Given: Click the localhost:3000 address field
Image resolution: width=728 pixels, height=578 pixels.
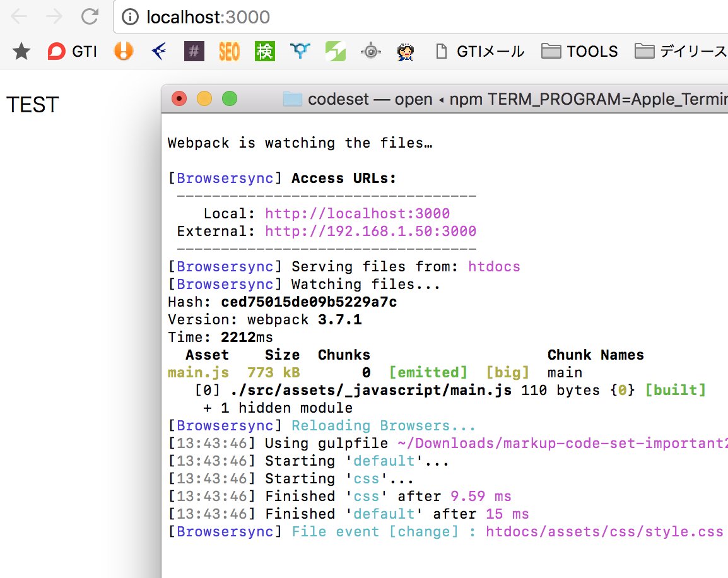Looking at the screenshot, I should 420,17.
